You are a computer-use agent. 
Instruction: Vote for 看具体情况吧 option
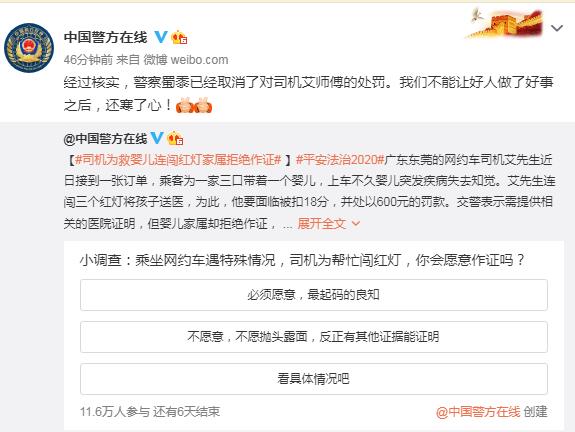coord(314,379)
